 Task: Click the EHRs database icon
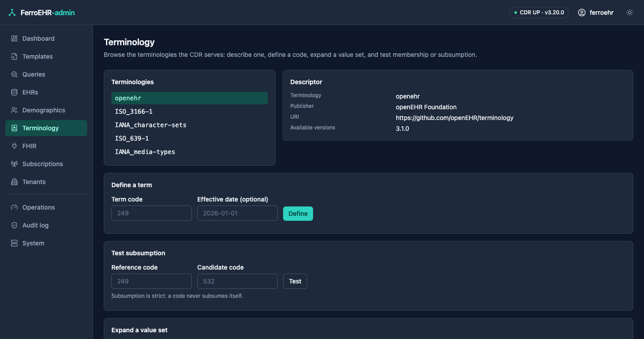(14, 92)
